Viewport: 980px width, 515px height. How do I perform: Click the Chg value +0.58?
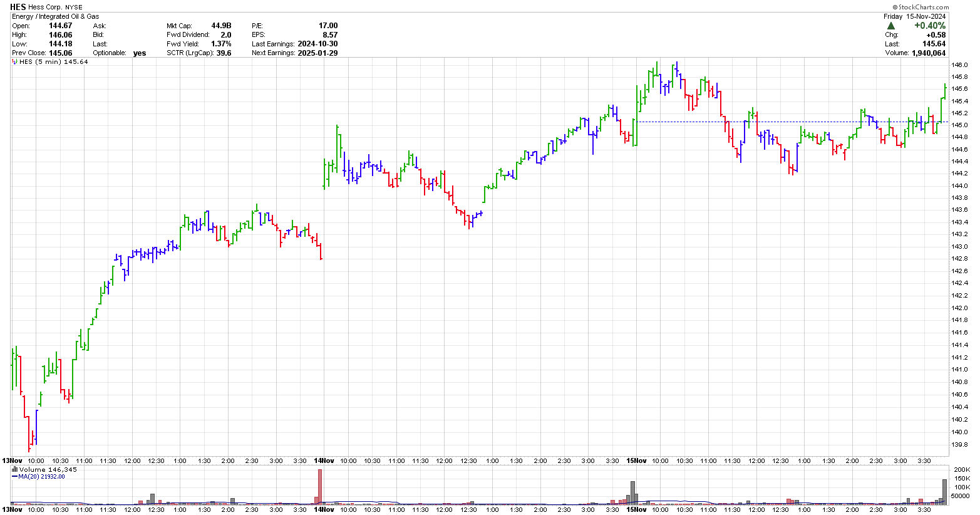click(x=936, y=35)
